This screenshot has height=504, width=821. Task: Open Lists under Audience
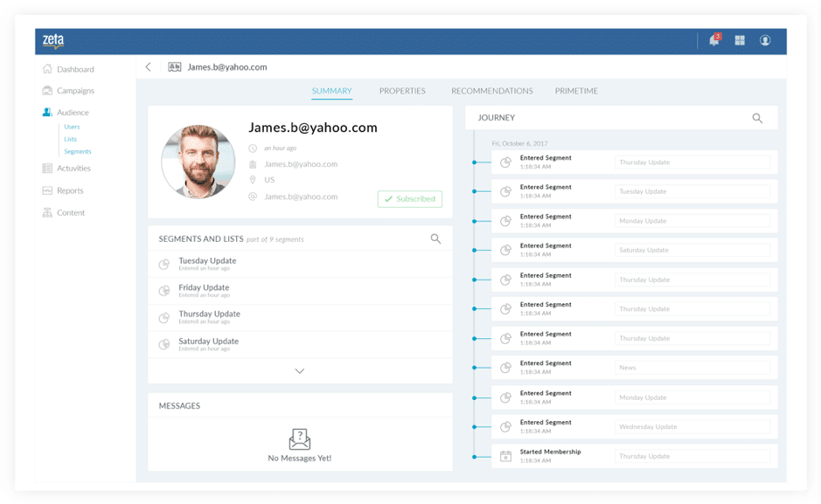(x=70, y=140)
